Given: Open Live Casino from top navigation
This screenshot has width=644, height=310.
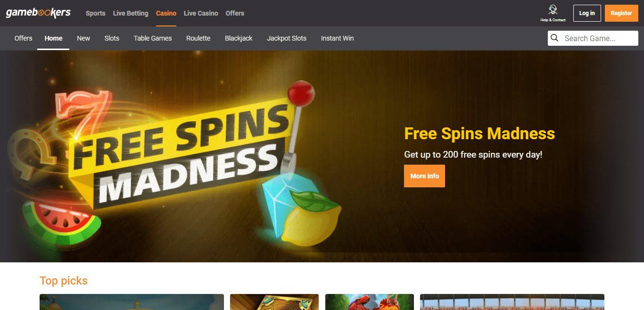Looking at the screenshot, I should [201, 13].
